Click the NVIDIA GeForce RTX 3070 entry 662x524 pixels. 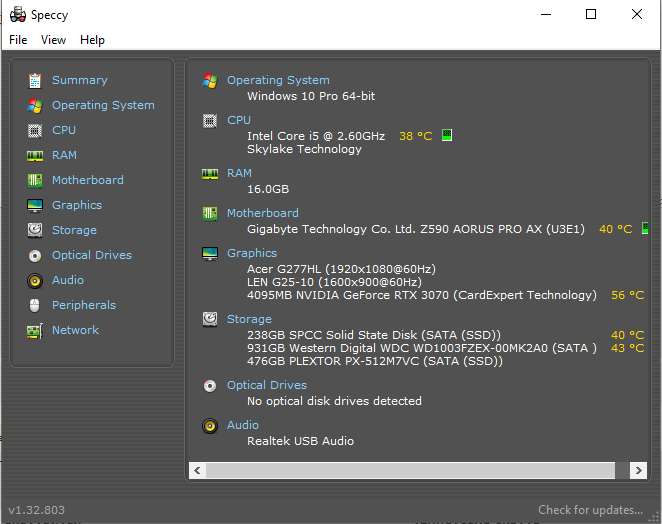[422, 295]
